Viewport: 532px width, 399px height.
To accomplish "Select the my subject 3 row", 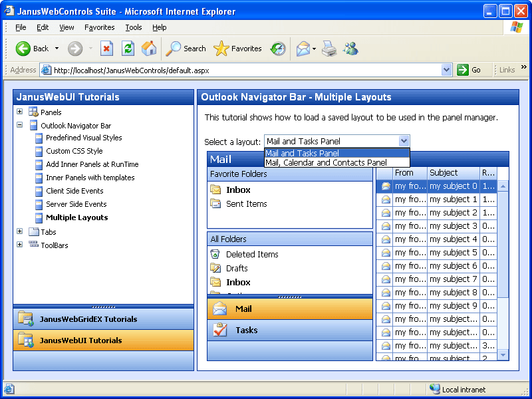I will click(x=436, y=226).
